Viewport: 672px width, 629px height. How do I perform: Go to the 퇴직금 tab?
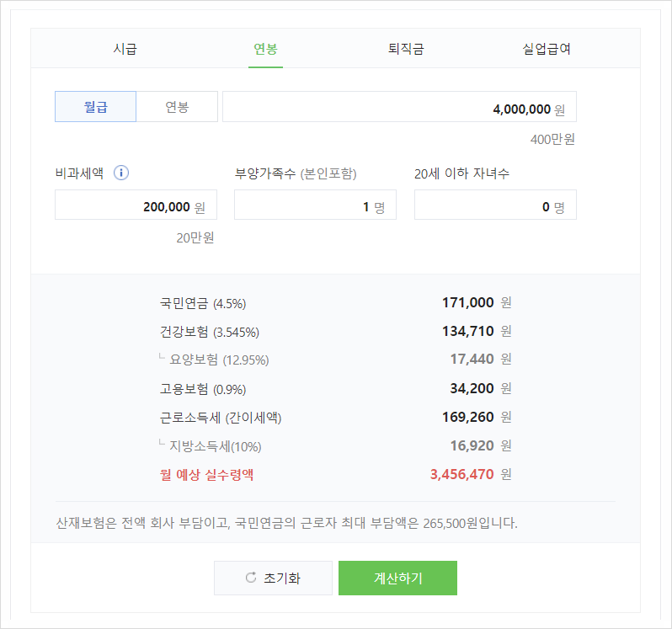(x=405, y=49)
